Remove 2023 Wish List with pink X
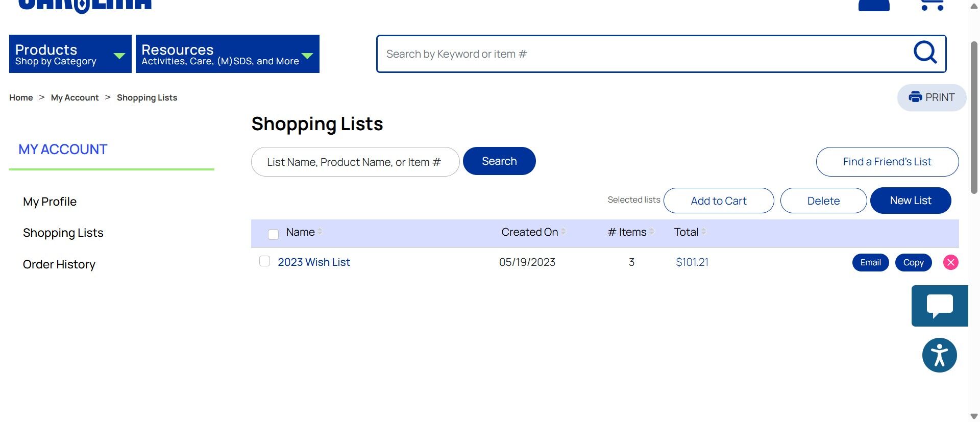Image resolution: width=980 pixels, height=422 pixels. (950, 262)
